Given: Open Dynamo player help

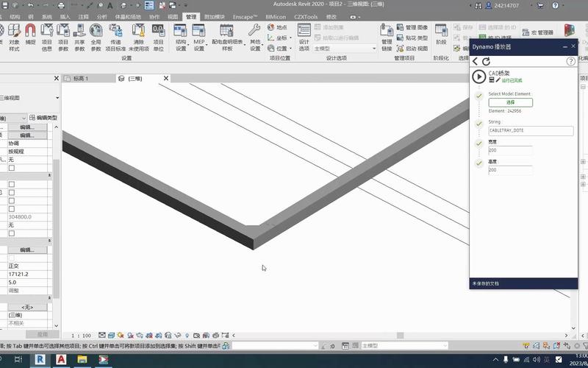Looking at the screenshot, I should (570, 61).
